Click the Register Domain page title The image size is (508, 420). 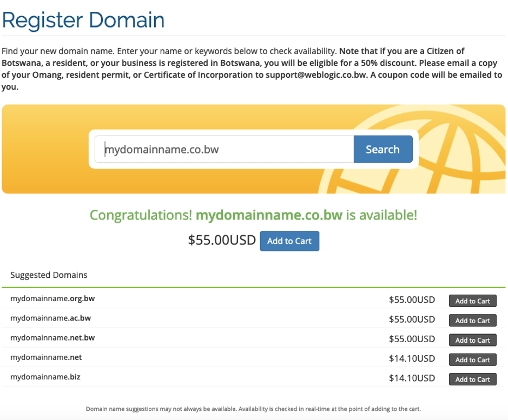[x=83, y=20]
